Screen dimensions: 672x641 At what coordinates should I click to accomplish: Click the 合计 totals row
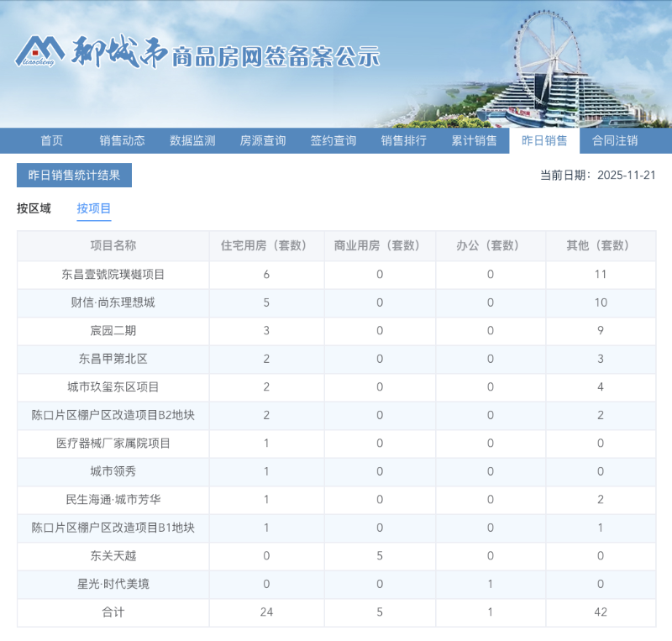coord(113,612)
